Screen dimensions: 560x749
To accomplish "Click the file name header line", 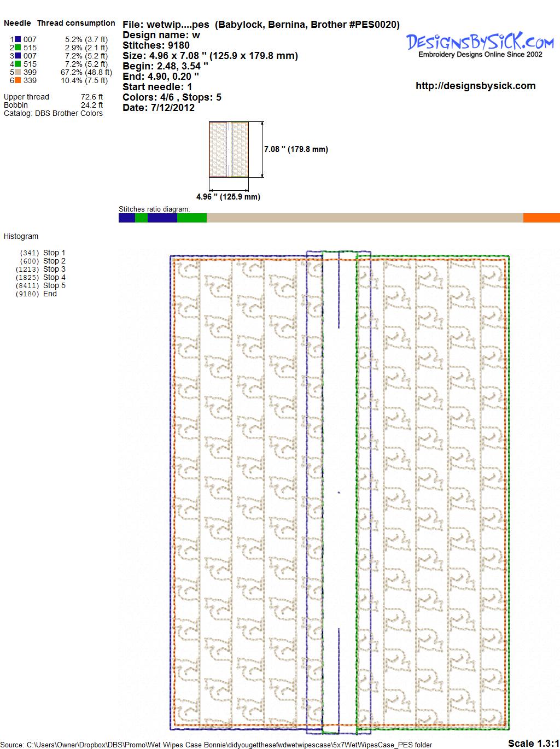I will tap(261, 25).
